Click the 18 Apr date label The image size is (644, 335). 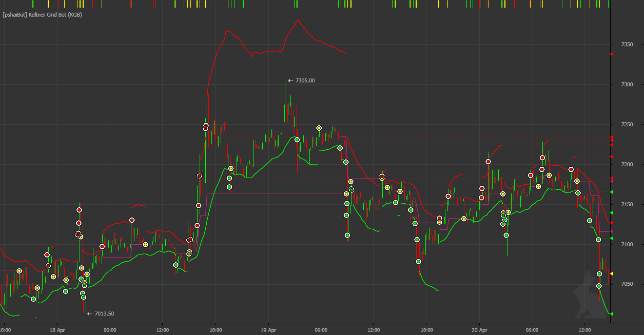point(57,330)
